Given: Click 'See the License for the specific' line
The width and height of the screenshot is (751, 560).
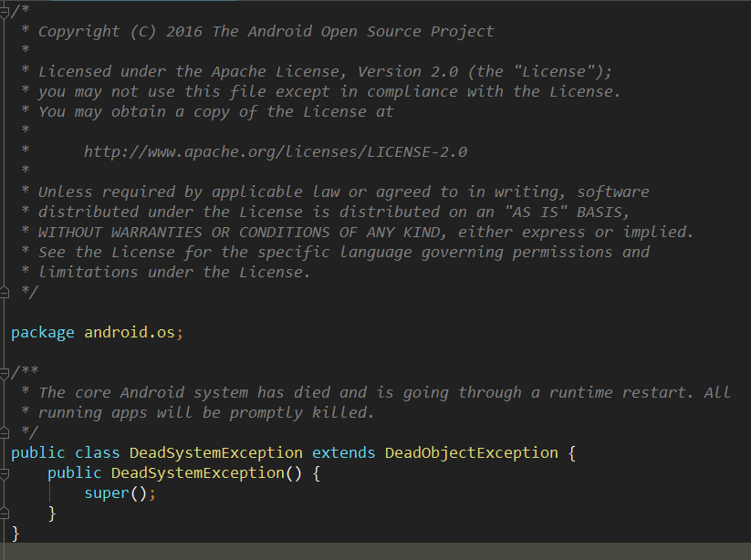Looking at the screenshot, I should click(343, 253).
